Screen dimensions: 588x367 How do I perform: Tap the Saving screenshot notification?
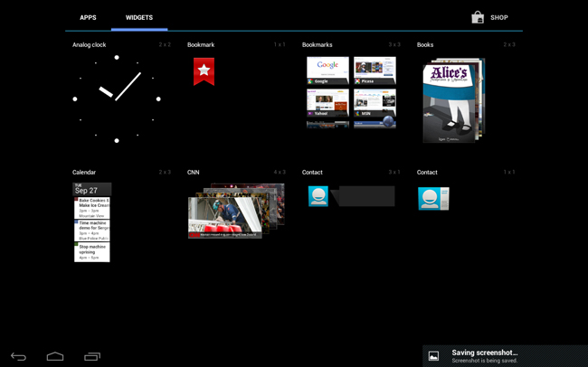click(x=505, y=356)
